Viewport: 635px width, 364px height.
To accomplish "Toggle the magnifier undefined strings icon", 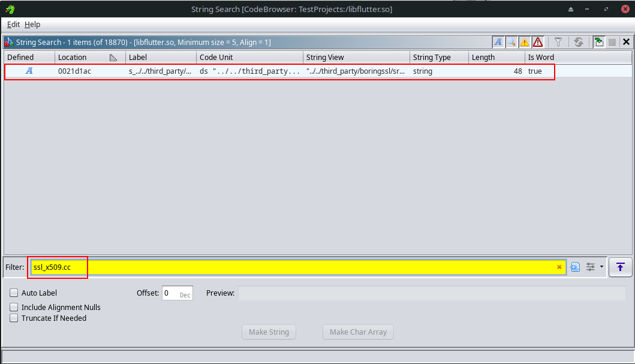I will coord(511,42).
